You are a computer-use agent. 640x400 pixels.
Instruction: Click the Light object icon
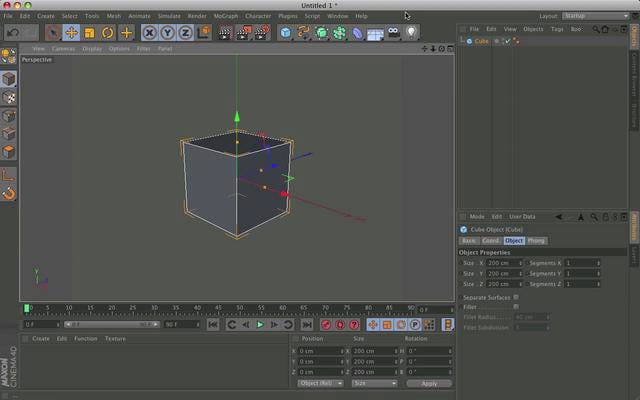point(410,33)
